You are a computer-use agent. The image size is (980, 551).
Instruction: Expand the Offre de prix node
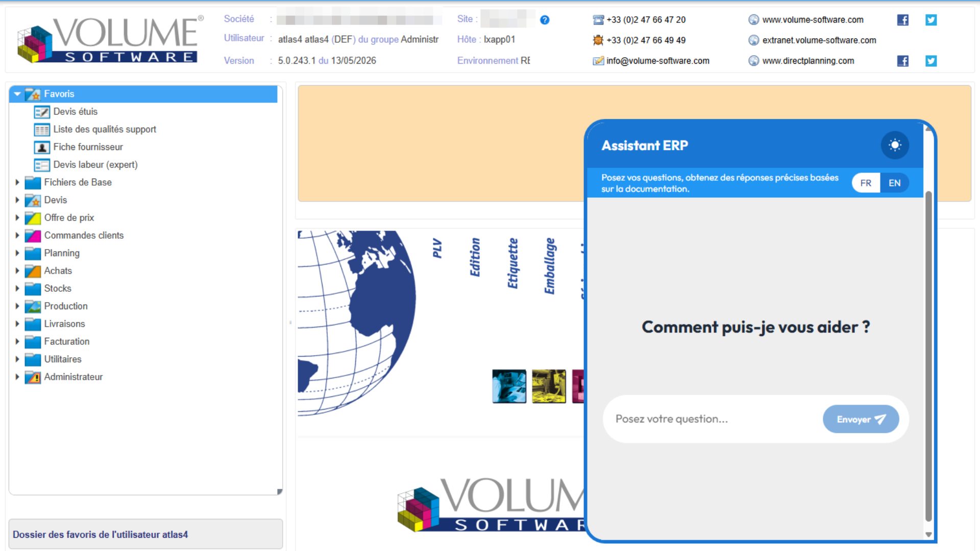[17, 218]
